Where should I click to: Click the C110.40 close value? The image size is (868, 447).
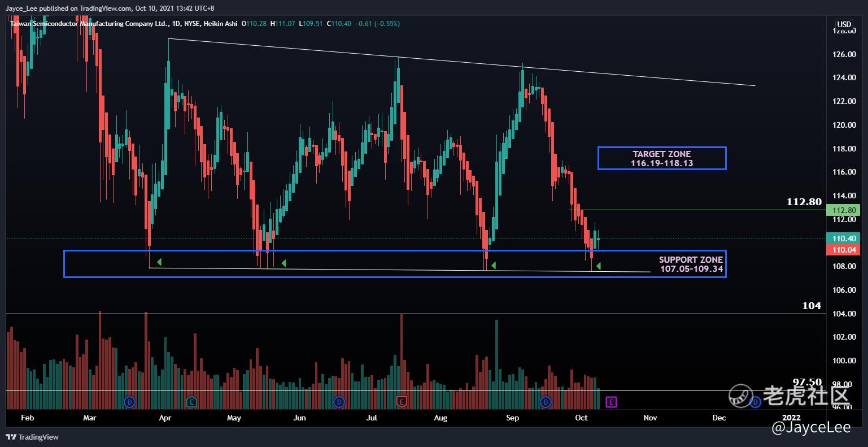[x=339, y=24]
